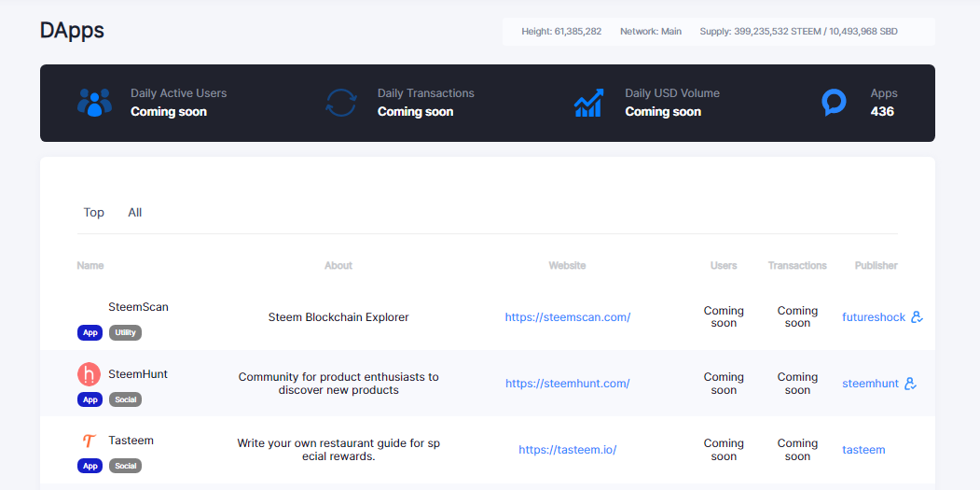Image resolution: width=980 pixels, height=490 pixels.
Task: Click the Users column header
Action: click(x=724, y=265)
